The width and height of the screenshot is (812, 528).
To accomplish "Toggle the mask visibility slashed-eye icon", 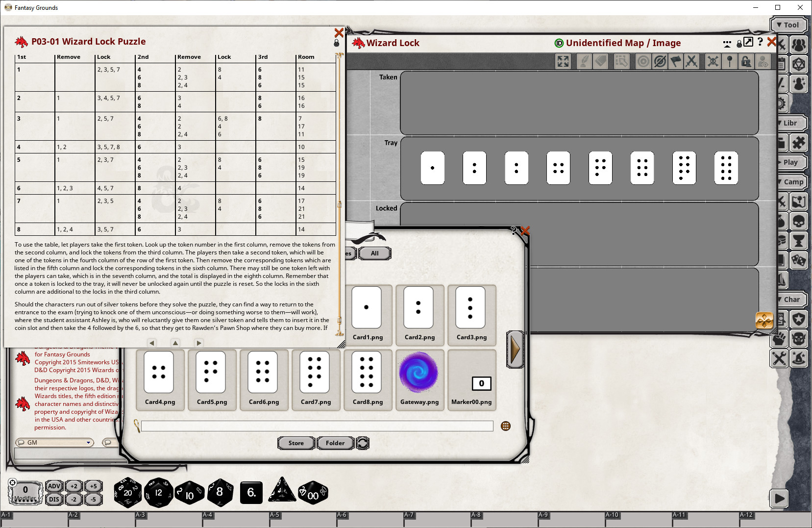I will [x=660, y=61].
